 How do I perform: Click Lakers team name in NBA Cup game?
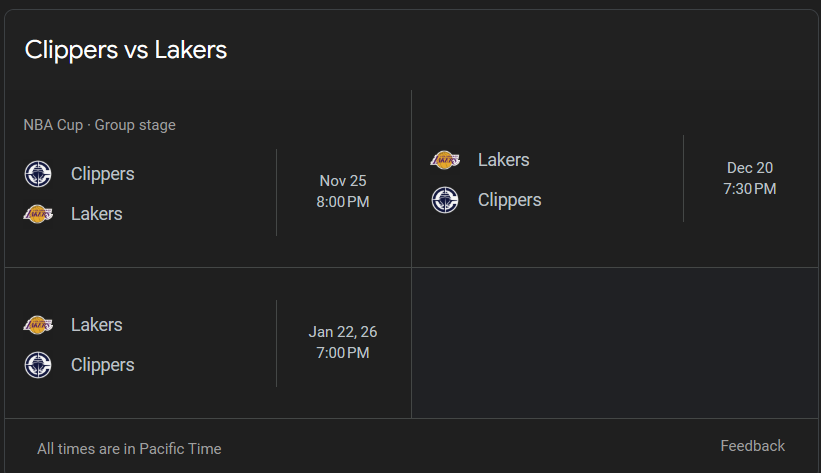(96, 214)
